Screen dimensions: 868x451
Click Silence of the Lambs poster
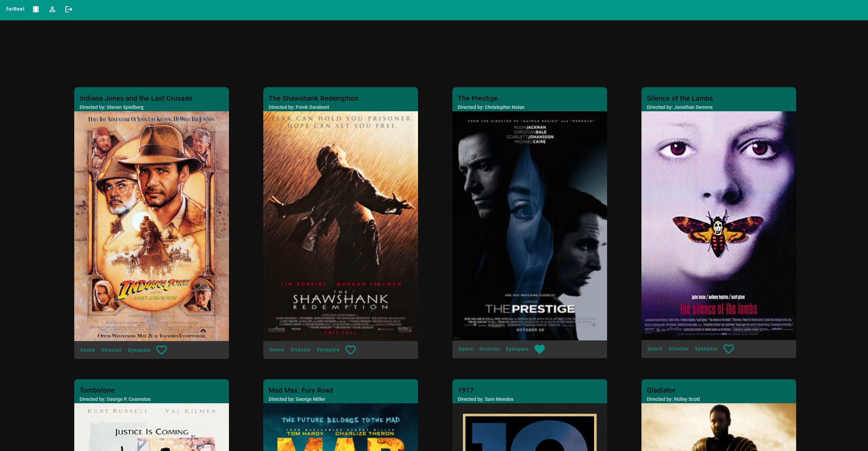click(719, 226)
